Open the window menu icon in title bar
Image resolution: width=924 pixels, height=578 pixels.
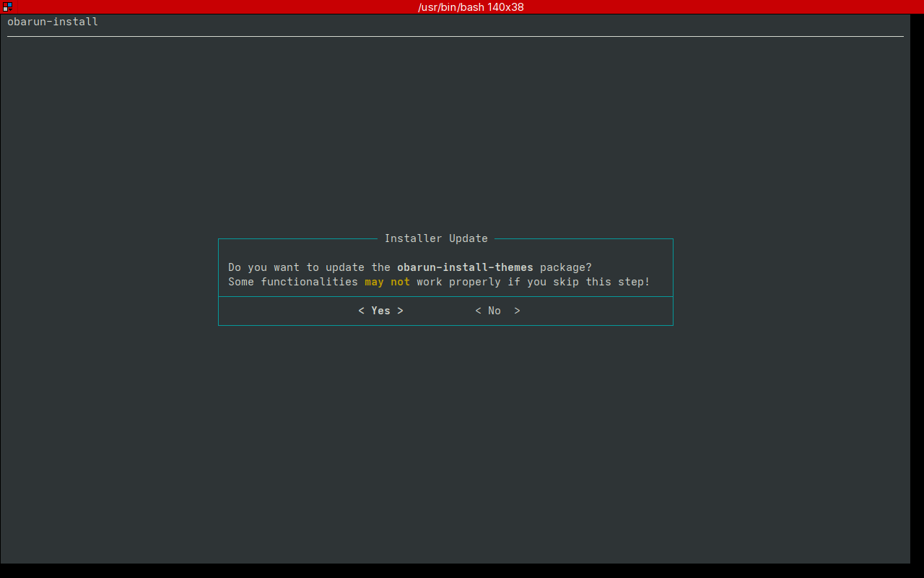[7, 7]
